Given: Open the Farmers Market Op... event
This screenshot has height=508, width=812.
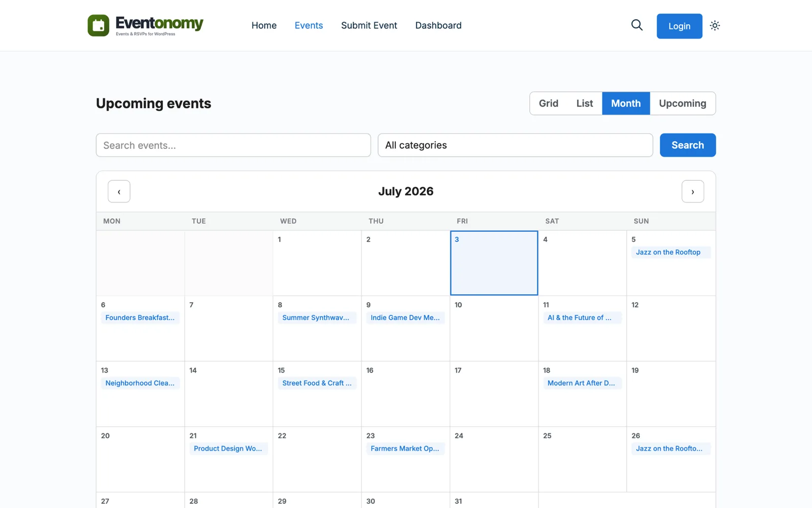Looking at the screenshot, I should (405, 449).
